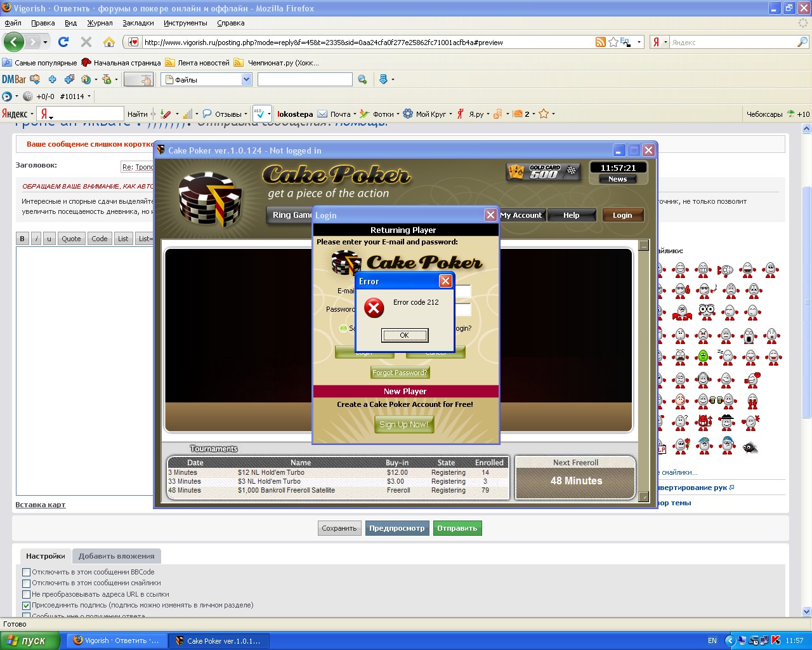Open the Яндекс toolbar logo dropdown

click(x=17, y=114)
